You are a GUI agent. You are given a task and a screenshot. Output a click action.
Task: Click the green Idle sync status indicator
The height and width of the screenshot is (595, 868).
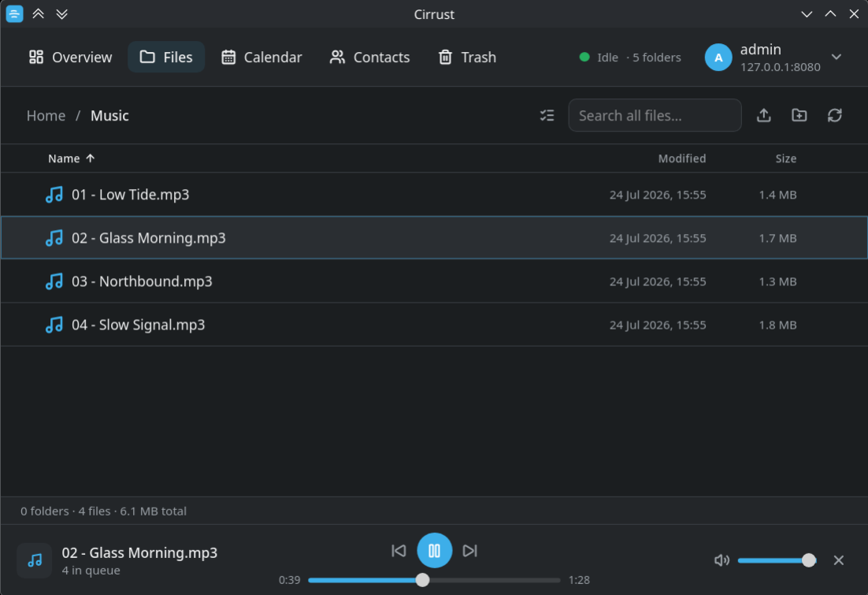point(584,57)
